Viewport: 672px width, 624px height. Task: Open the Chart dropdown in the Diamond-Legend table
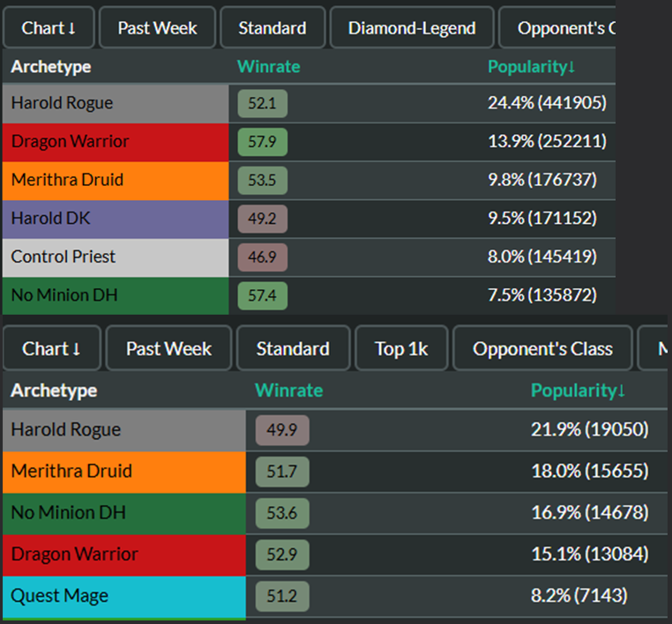(x=49, y=28)
